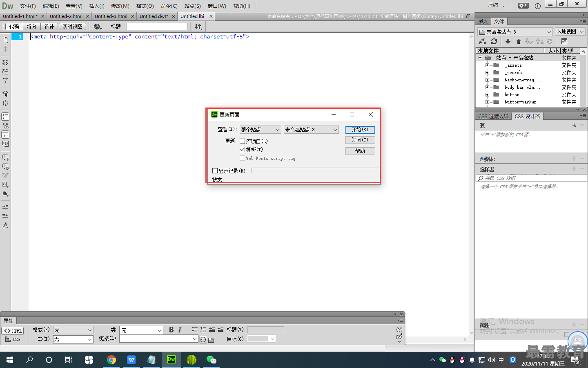Expand the _assets folder
Screen dimensions: 588x368
click(487, 65)
